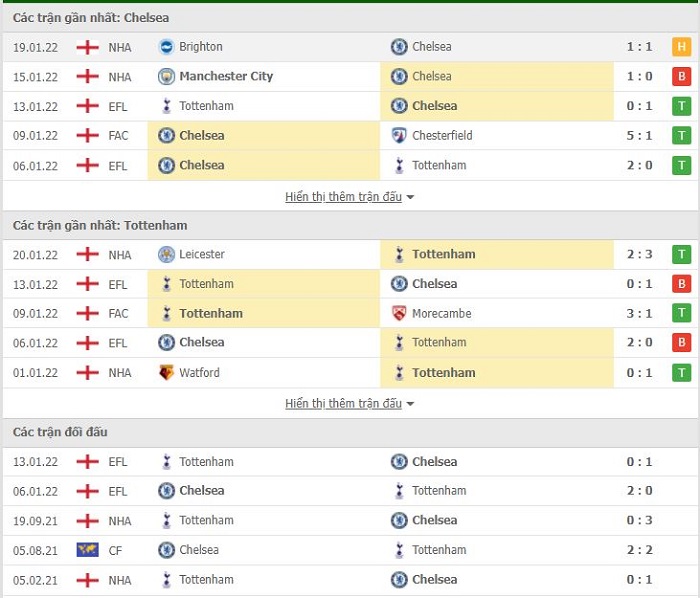Click the Chesterfield club crest icon
The image size is (700, 598).
[x=399, y=135]
